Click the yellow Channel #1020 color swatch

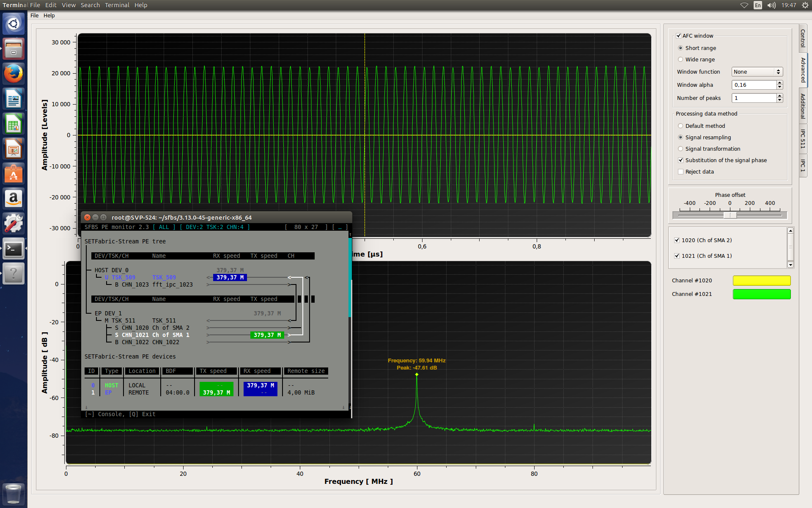[x=761, y=281]
